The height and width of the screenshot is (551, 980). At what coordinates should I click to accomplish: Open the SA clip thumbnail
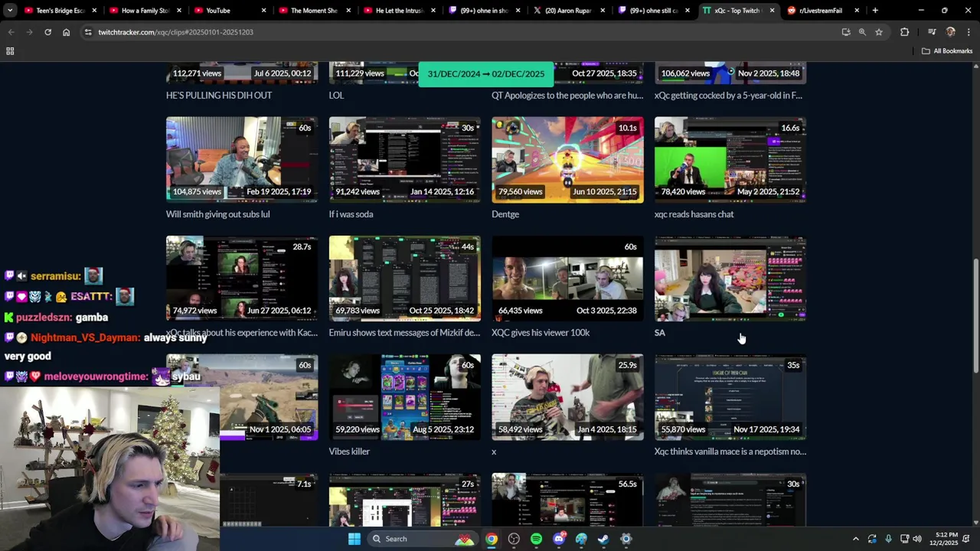730,279
